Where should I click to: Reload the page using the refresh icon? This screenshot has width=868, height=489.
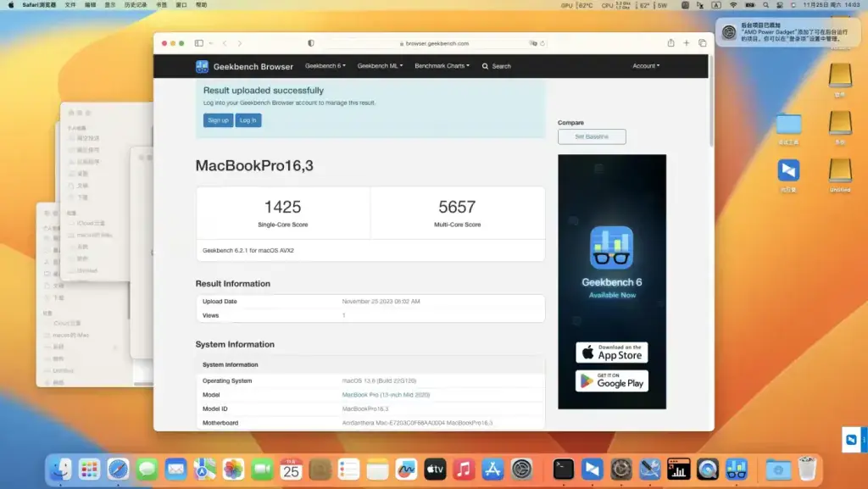542,43
